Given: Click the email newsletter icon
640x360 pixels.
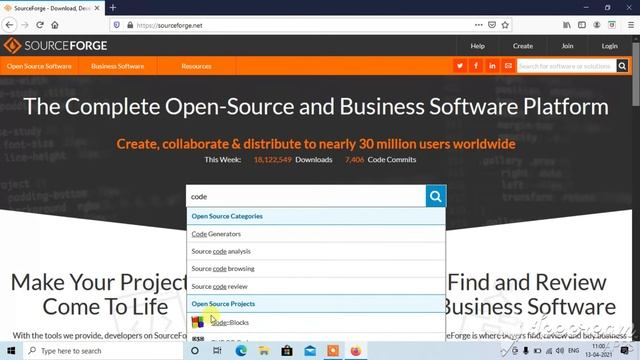Looking at the screenshot, I should (x=508, y=66).
